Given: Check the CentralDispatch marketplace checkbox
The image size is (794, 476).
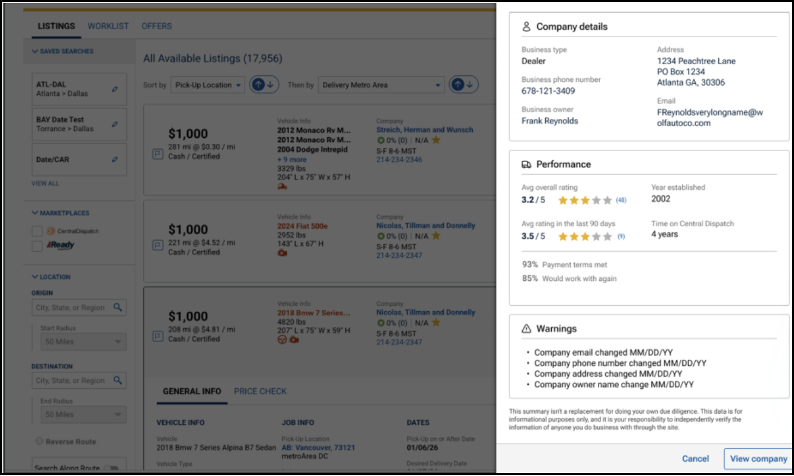Looking at the screenshot, I should click(x=37, y=231).
